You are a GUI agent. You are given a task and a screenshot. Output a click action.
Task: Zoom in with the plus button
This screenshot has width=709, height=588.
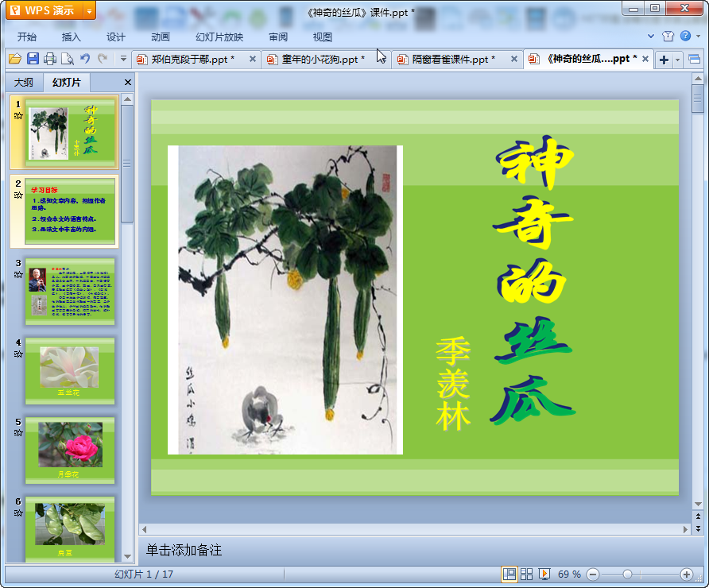coord(687,574)
